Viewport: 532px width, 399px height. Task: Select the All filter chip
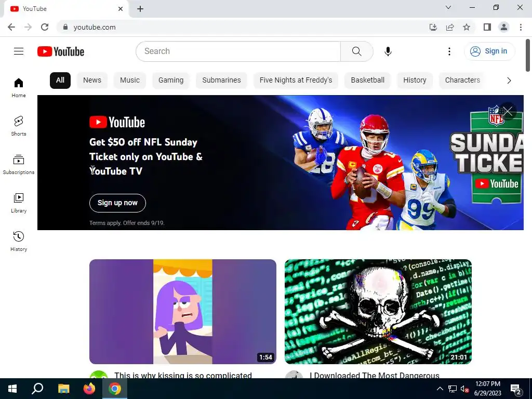pos(60,81)
